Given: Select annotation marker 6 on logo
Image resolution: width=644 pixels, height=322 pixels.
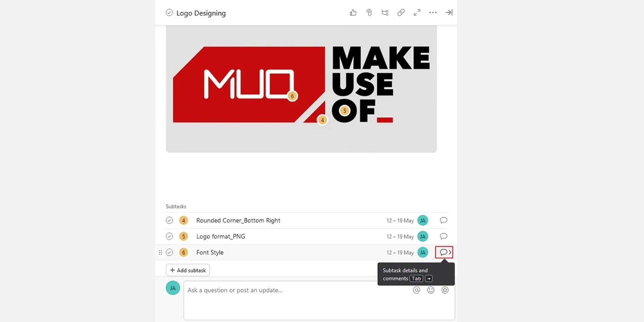Looking at the screenshot, I should (x=292, y=96).
